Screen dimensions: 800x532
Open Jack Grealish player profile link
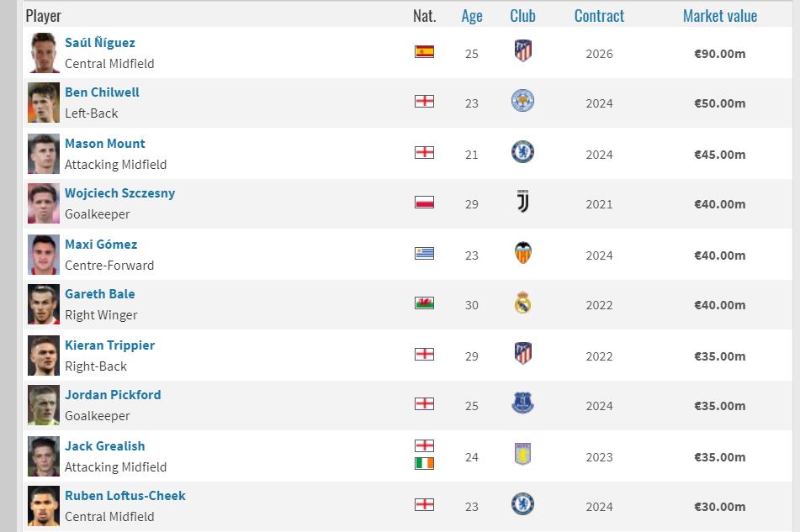pyautogui.click(x=104, y=446)
